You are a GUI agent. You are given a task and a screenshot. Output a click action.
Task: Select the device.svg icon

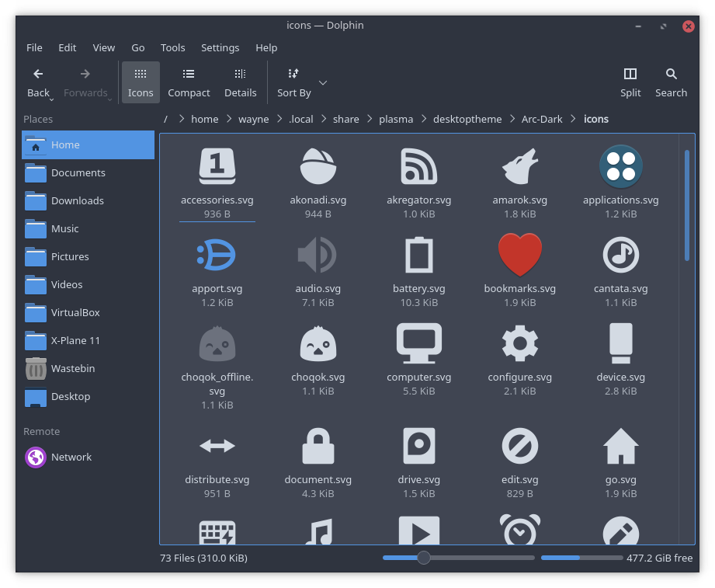(x=620, y=343)
